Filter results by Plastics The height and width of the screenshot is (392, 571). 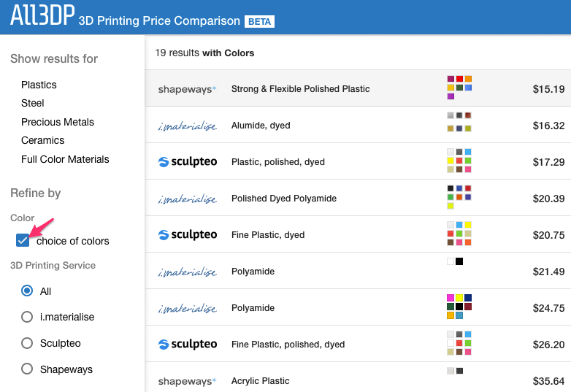(39, 85)
